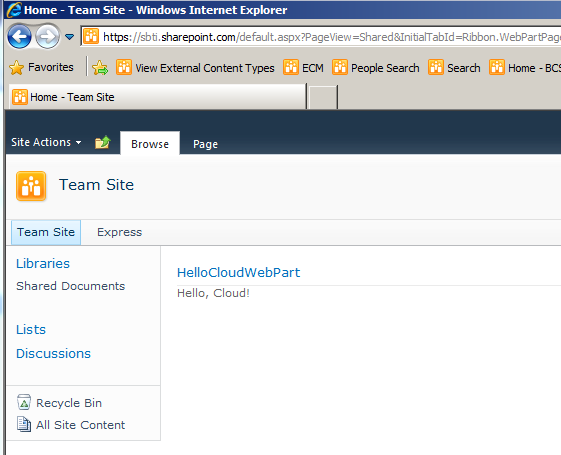The width and height of the screenshot is (561, 455).
Task: Open the Recycle Bin link text
Action: coord(69,403)
